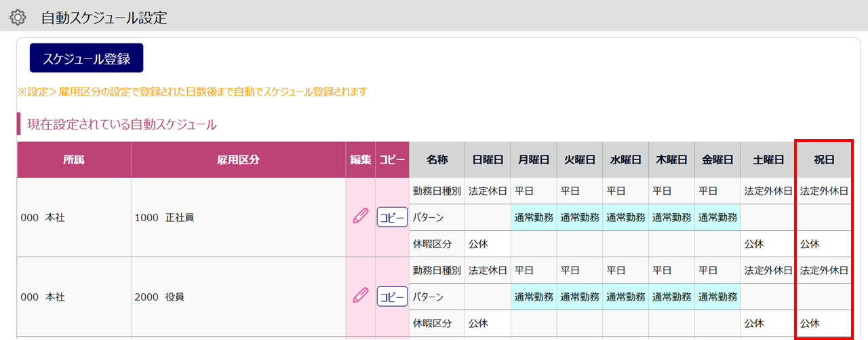Edit the 正社員 row with pencil icon
This screenshot has height=340, width=868.
click(x=361, y=217)
